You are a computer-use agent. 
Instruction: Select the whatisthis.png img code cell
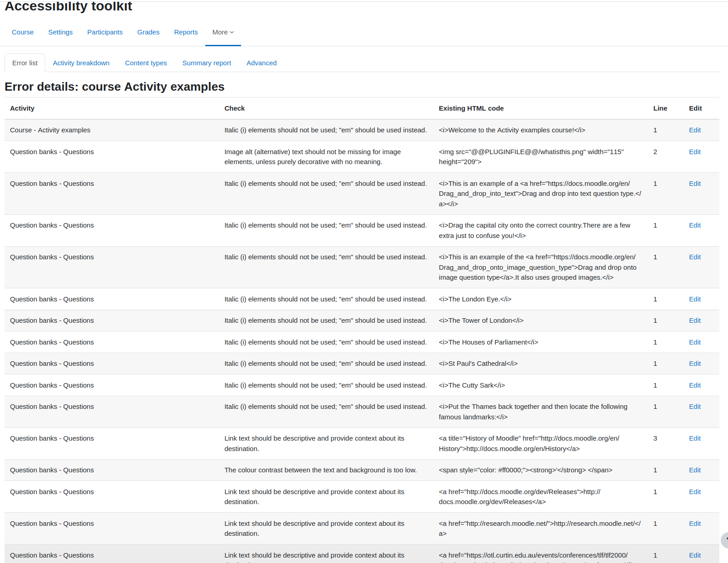tap(531, 157)
